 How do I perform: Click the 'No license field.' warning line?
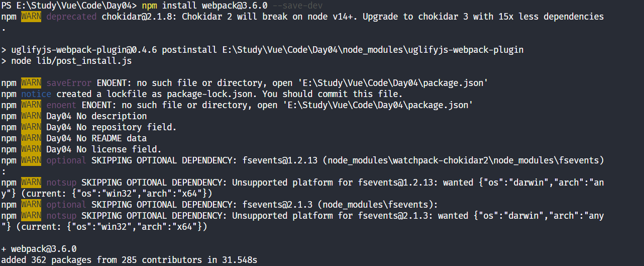(119, 149)
